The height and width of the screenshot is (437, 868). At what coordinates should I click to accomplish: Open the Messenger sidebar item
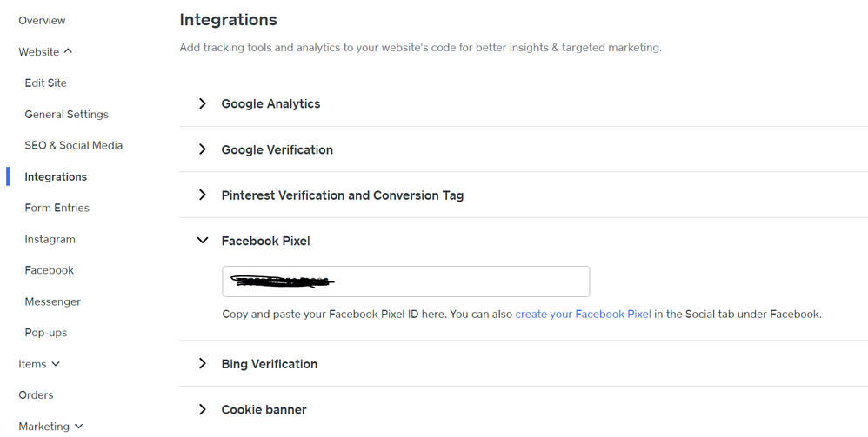tap(52, 302)
